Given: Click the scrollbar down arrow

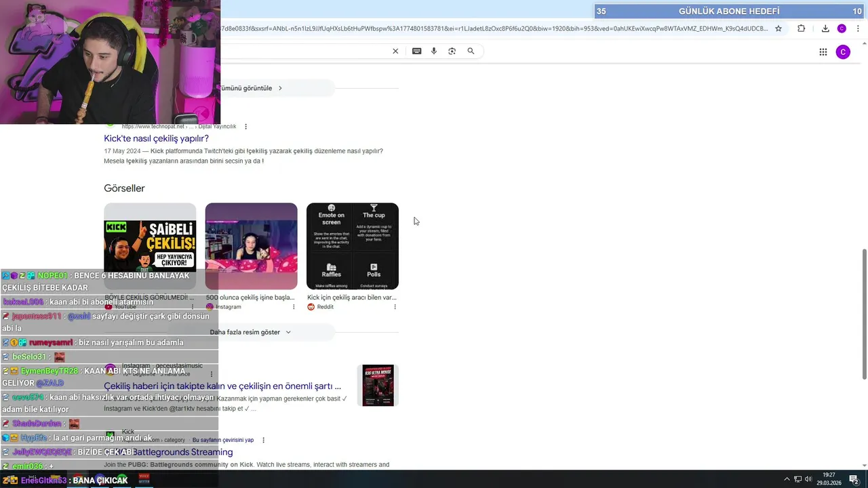Looking at the screenshot, I should click(x=864, y=466).
